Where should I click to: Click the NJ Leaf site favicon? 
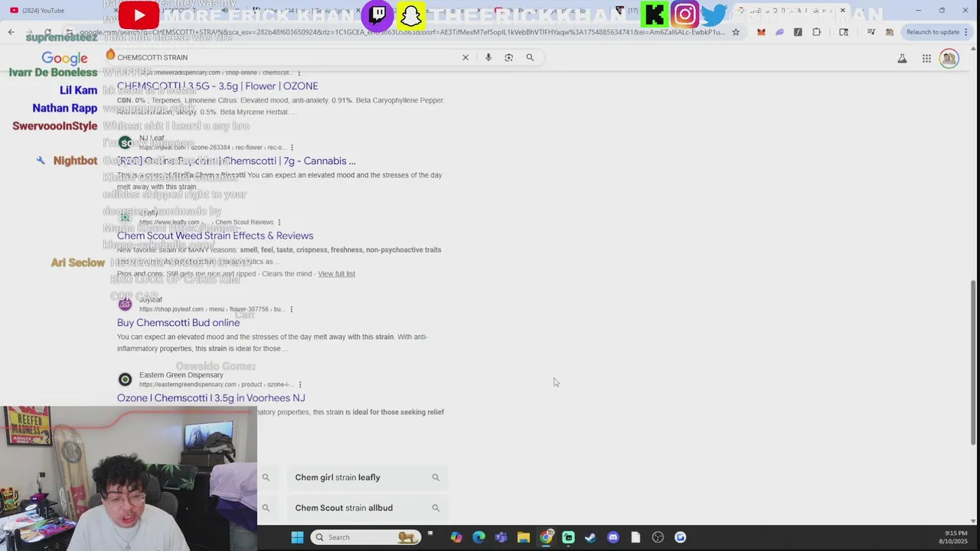tap(125, 142)
